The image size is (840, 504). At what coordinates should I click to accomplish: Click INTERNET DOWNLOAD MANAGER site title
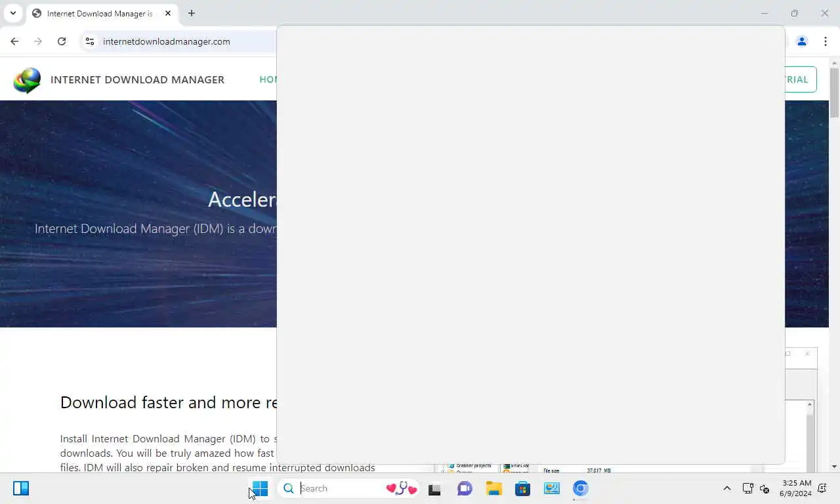pos(137,79)
